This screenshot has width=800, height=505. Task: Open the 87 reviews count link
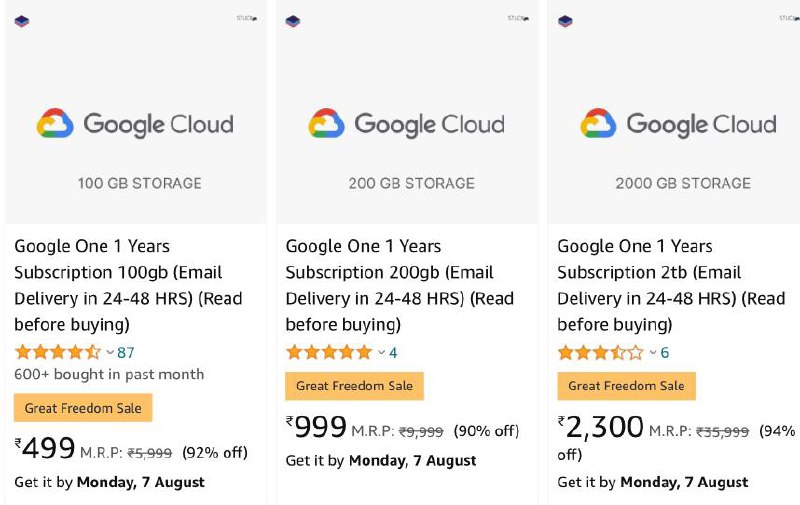126,352
